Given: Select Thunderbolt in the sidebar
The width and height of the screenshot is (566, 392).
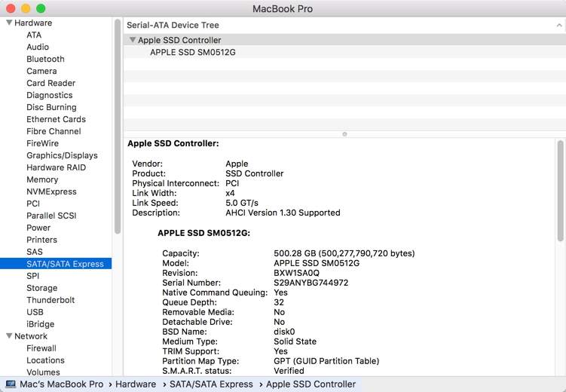Looking at the screenshot, I should [x=50, y=300].
